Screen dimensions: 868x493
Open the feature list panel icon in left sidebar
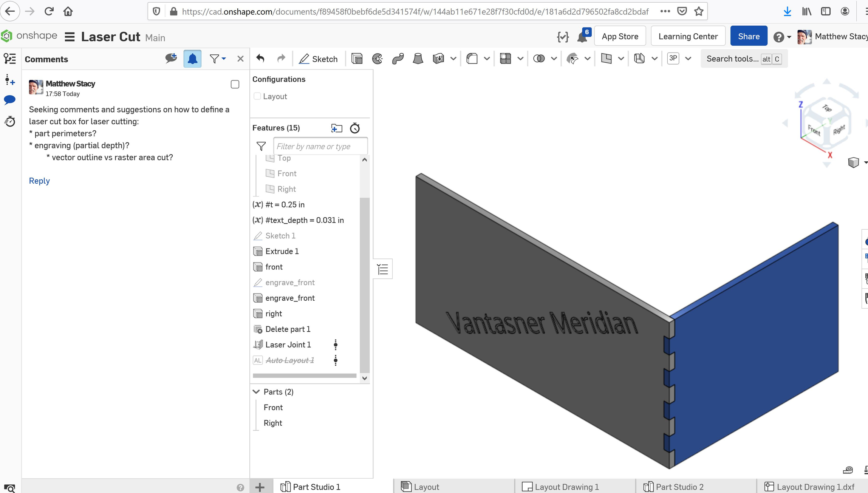(x=9, y=59)
